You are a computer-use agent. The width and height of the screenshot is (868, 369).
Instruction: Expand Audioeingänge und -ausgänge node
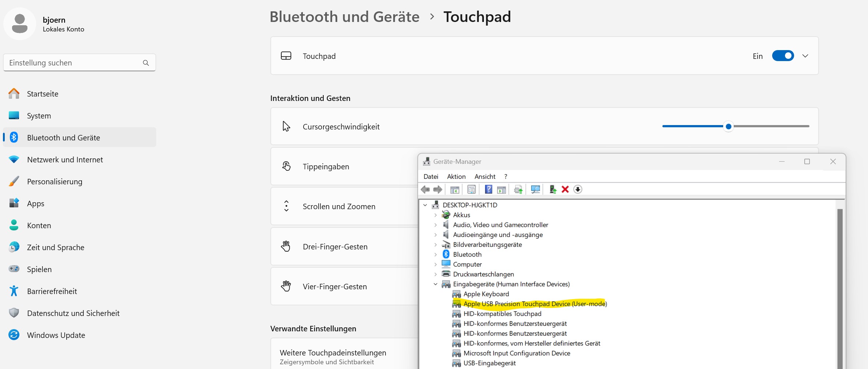[x=435, y=235]
